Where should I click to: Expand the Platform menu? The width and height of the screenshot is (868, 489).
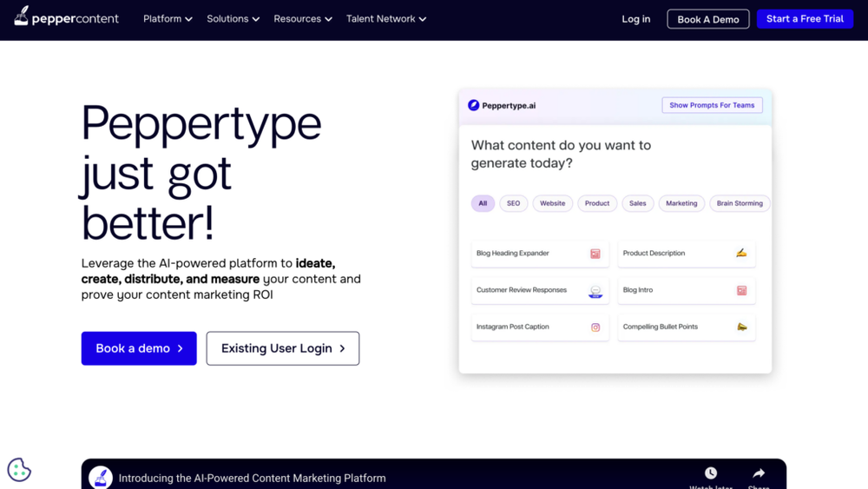(168, 19)
